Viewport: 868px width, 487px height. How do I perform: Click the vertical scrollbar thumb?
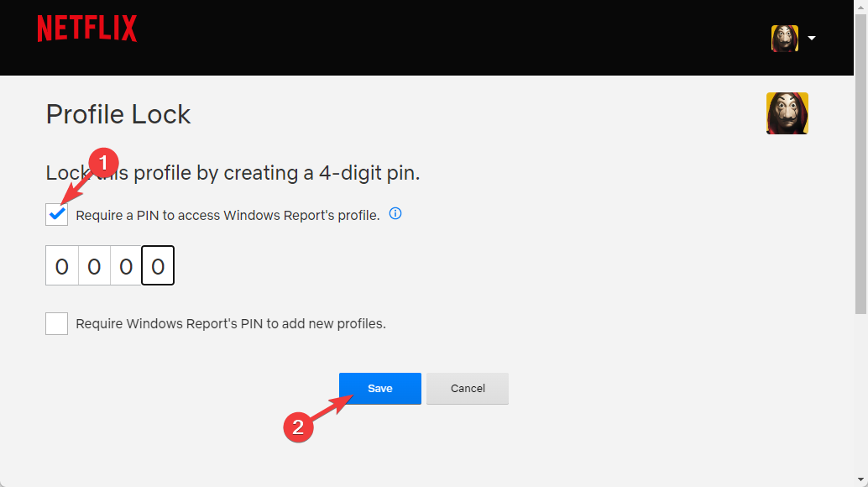pyautogui.click(x=860, y=164)
